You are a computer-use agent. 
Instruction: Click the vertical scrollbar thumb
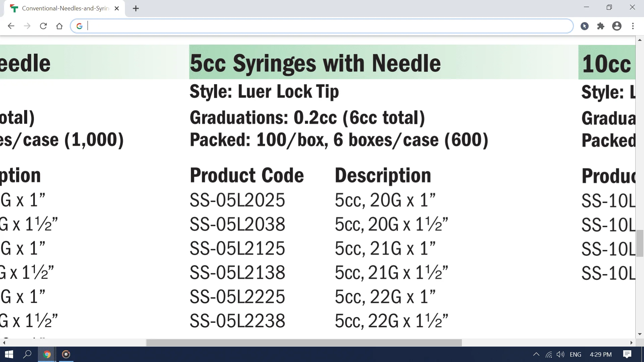click(x=640, y=243)
